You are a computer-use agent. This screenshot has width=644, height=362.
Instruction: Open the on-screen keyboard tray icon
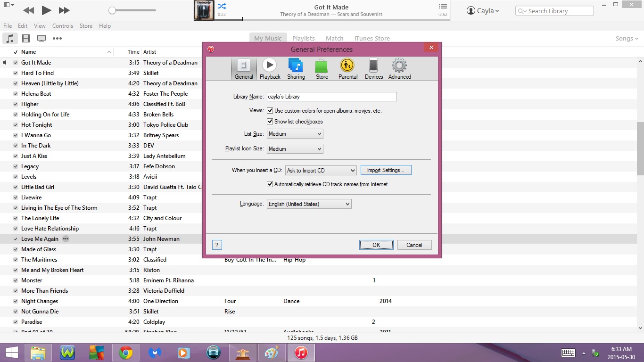pos(568,353)
